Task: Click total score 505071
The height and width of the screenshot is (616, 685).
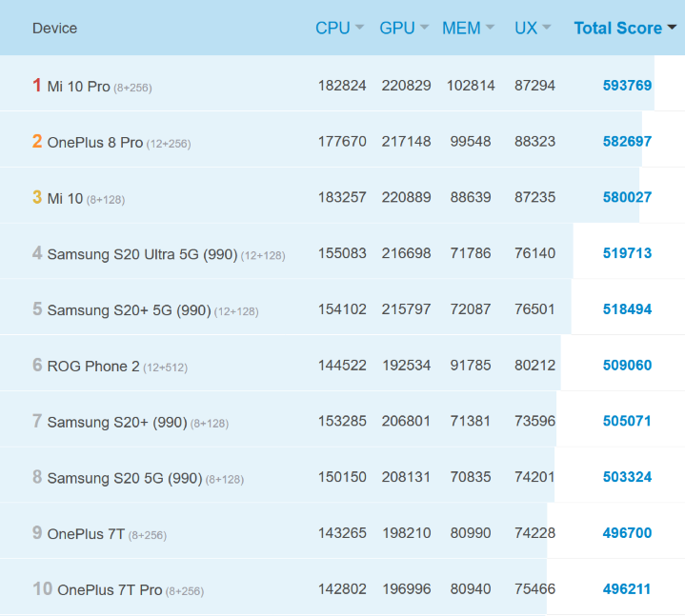Action: tap(627, 421)
